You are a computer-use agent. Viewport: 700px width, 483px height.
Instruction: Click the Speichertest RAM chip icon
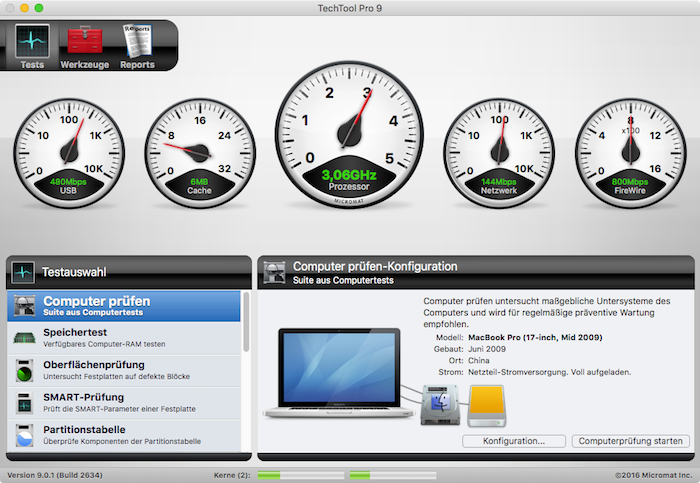coord(25,338)
